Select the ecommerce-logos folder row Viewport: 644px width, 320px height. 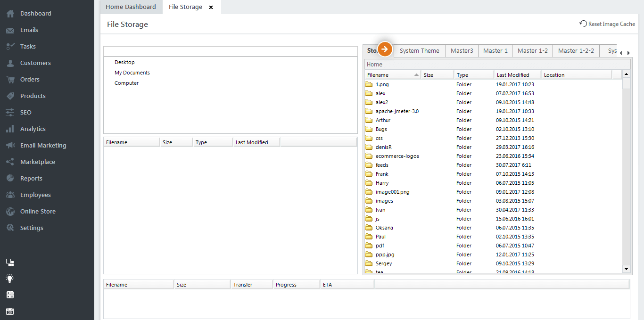(493, 156)
